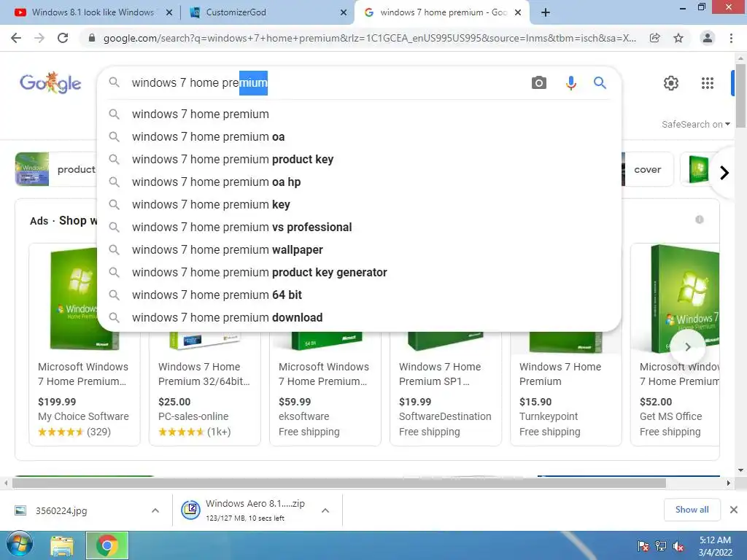The image size is (747, 560).
Task: Open Google quick settings gear
Action: [671, 83]
